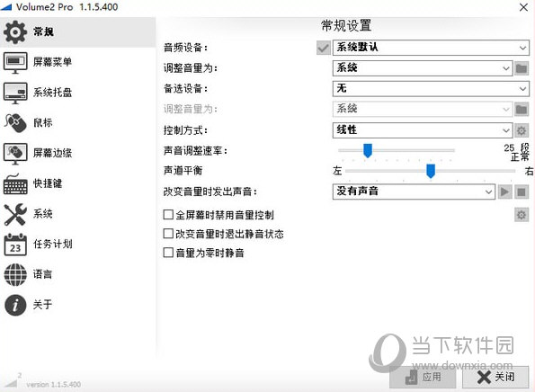Click the 左 label of balance slider

pos(337,171)
